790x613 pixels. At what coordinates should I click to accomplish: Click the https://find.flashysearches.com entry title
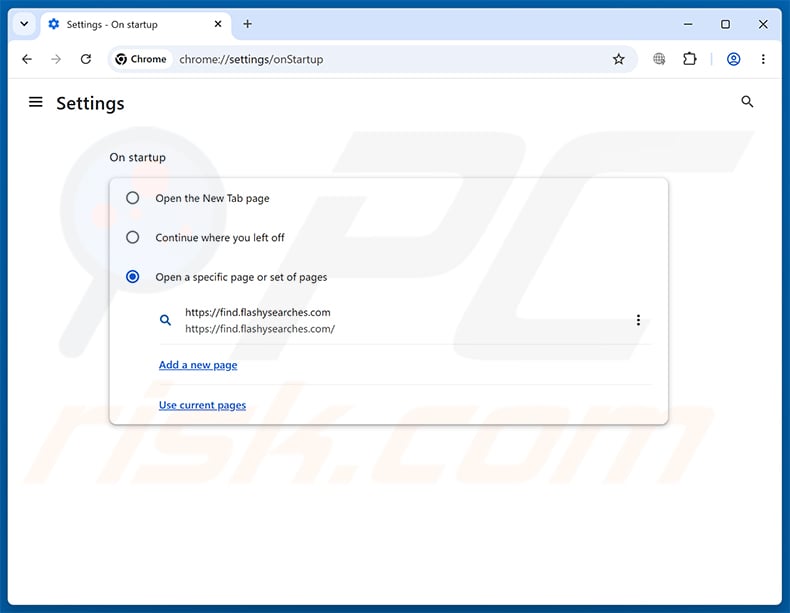click(x=257, y=312)
